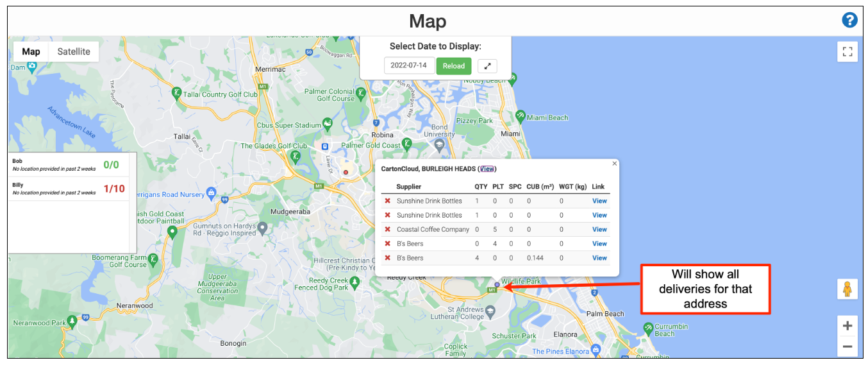Open View link for Coastal Coffee Company
868x367 pixels.
pos(599,229)
